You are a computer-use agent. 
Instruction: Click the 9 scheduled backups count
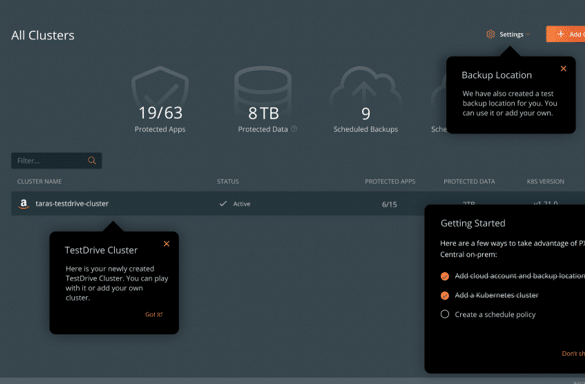[366, 114]
